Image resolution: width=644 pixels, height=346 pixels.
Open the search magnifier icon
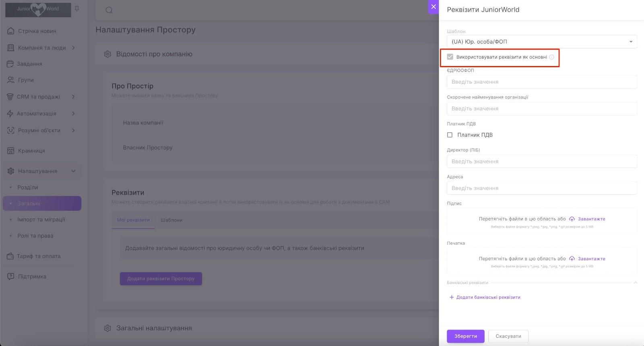coord(109,10)
